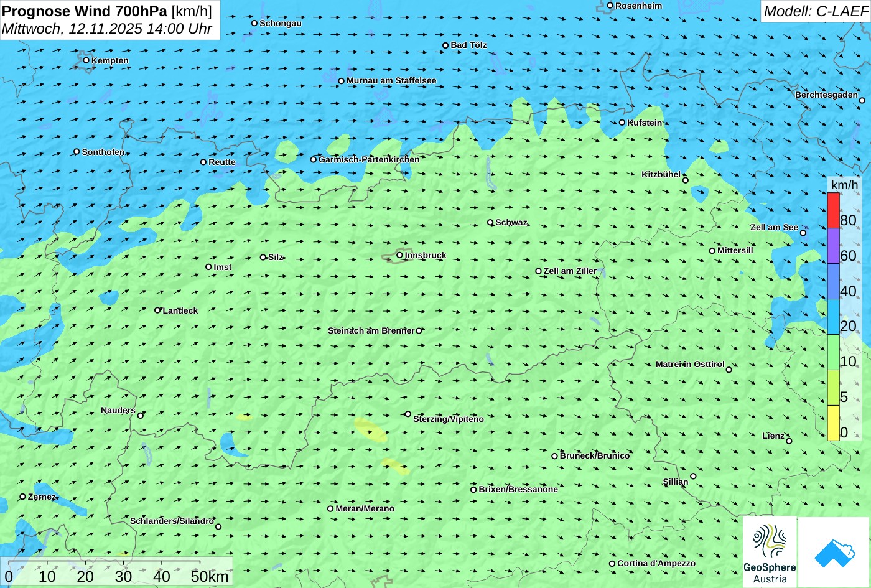Screen dimensions: 871x588
Task: Click the Sillian city marker
Action: 693,476
